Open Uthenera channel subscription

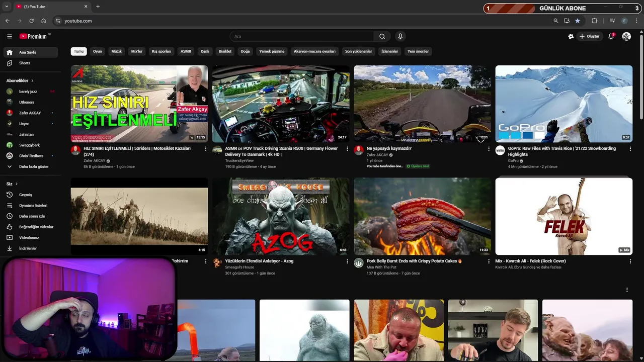tap(31, 102)
